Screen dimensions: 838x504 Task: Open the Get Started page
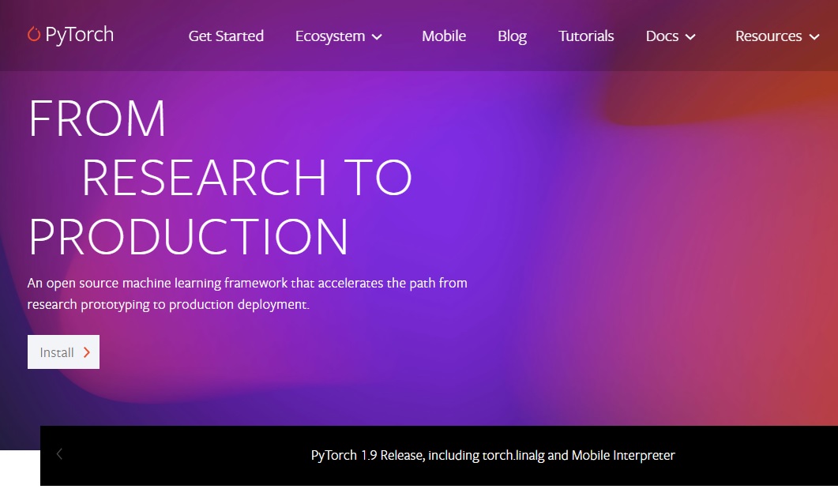226,36
